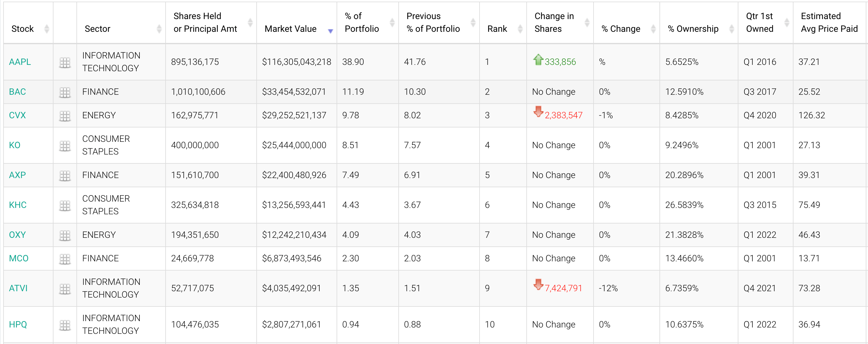Viewport: 868px width, 344px height.
Task: Click the Change in Shares sort arrow
Action: [588, 18]
